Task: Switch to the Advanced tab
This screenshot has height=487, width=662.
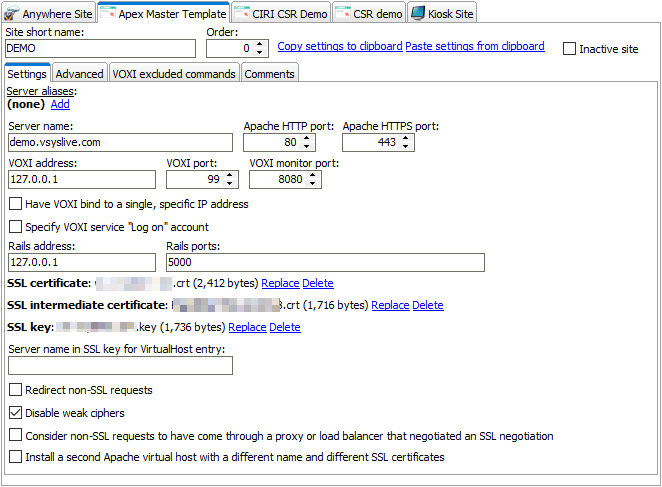Action: click(x=79, y=74)
